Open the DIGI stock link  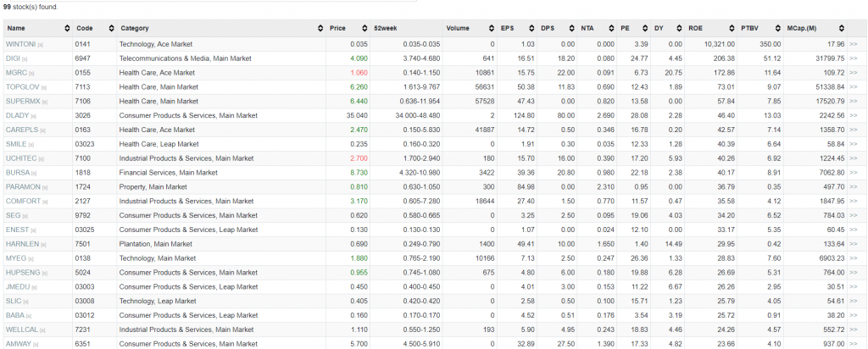coord(13,58)
